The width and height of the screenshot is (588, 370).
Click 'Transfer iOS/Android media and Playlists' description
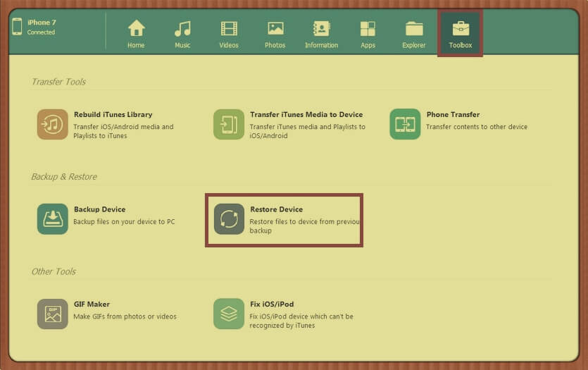pos(123,131)
